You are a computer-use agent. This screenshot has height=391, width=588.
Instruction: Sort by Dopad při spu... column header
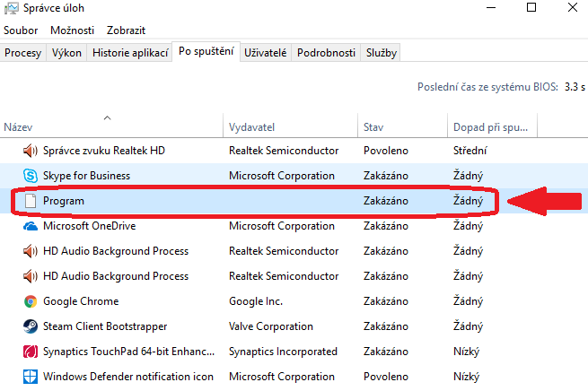click(492, 127)
